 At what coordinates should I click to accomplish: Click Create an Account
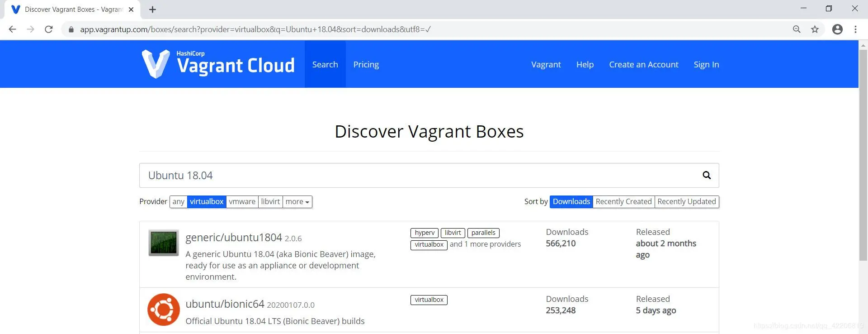644,64
